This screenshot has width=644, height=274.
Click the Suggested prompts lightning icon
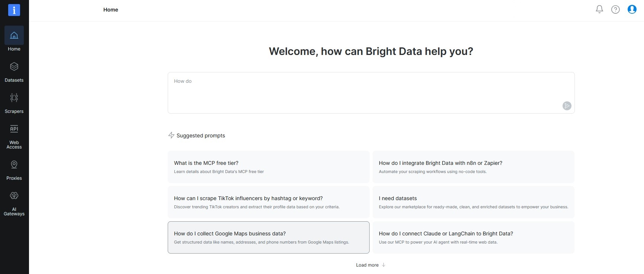(x=171, y=135)
